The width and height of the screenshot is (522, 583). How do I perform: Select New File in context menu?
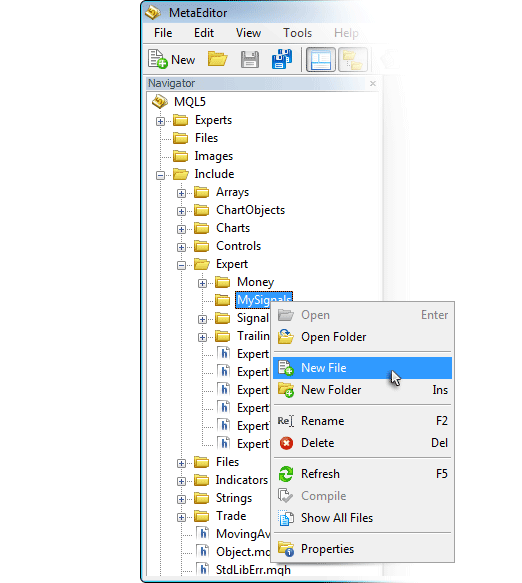362,368
